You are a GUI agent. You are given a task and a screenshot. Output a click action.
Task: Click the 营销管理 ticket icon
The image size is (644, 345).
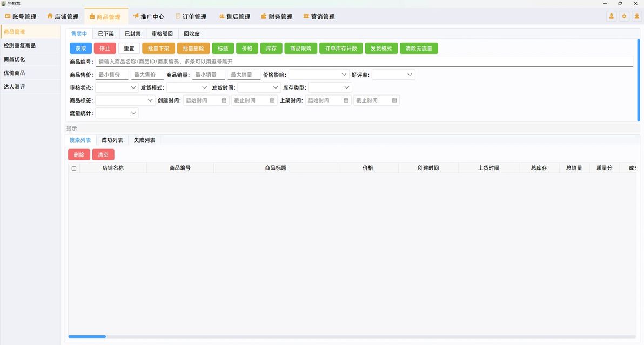(x=306, y=16)
